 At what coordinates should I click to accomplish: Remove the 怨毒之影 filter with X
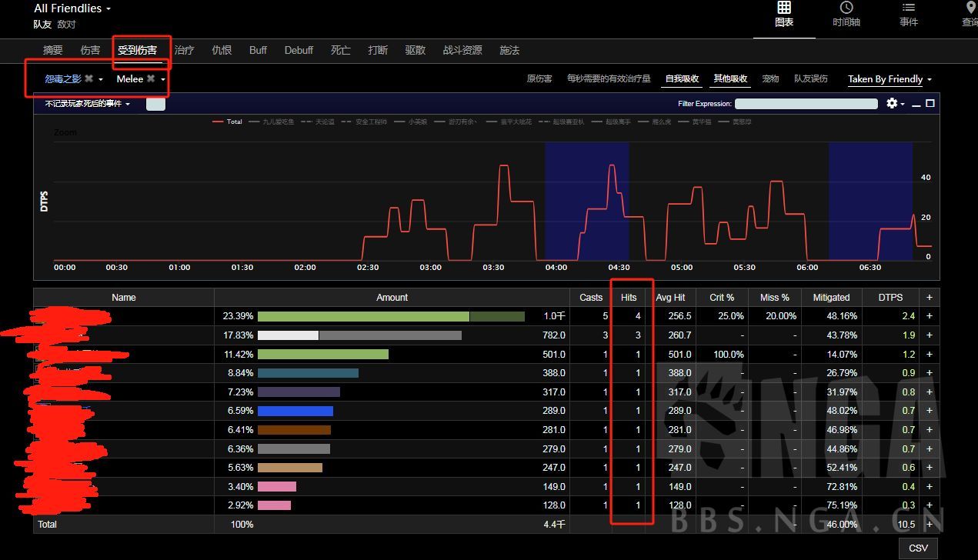tap(89, 79)
